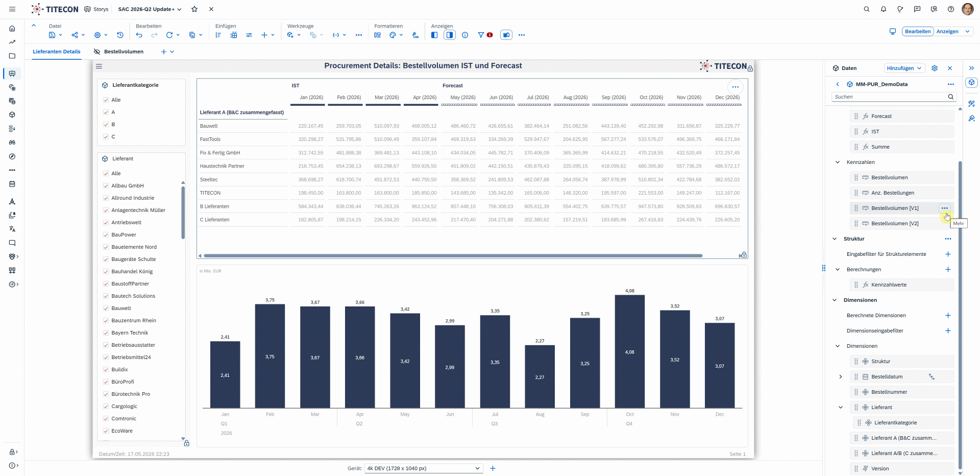The image size is (980, 476).
Task: Select Anz. Bestellungen measure
Action: pos(902,193)
